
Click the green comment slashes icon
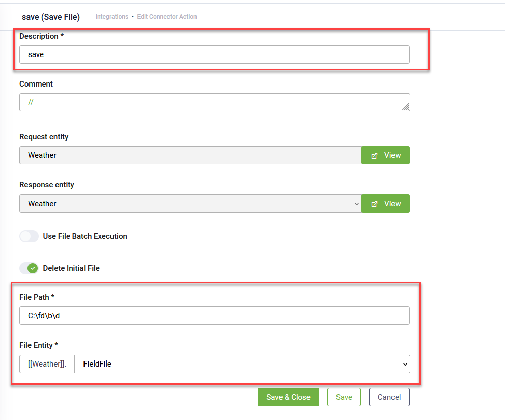31,102
